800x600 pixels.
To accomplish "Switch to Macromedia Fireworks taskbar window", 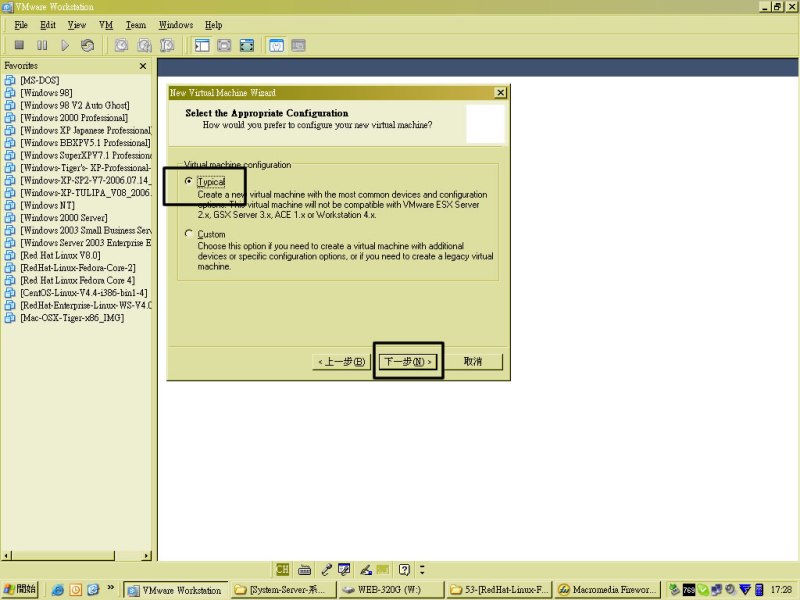I will 607,590.
